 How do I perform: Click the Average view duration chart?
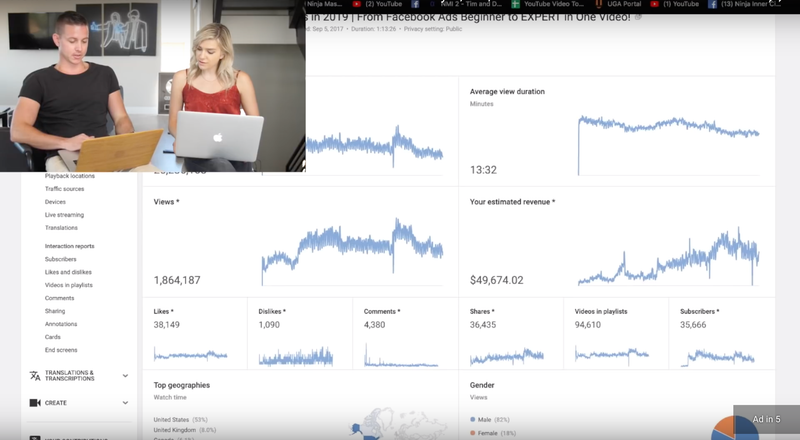click(x=668, y=145)
